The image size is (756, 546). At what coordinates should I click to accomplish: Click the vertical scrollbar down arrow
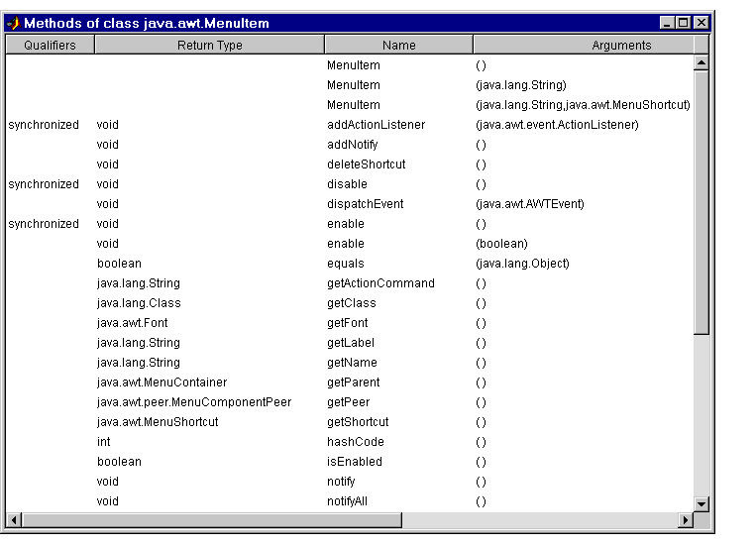tap(702, 503)
